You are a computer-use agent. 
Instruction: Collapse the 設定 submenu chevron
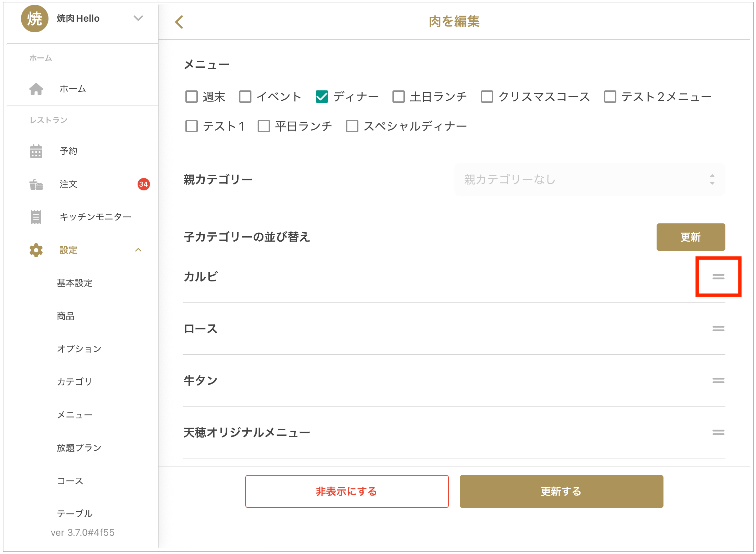[x=138, y=250]
